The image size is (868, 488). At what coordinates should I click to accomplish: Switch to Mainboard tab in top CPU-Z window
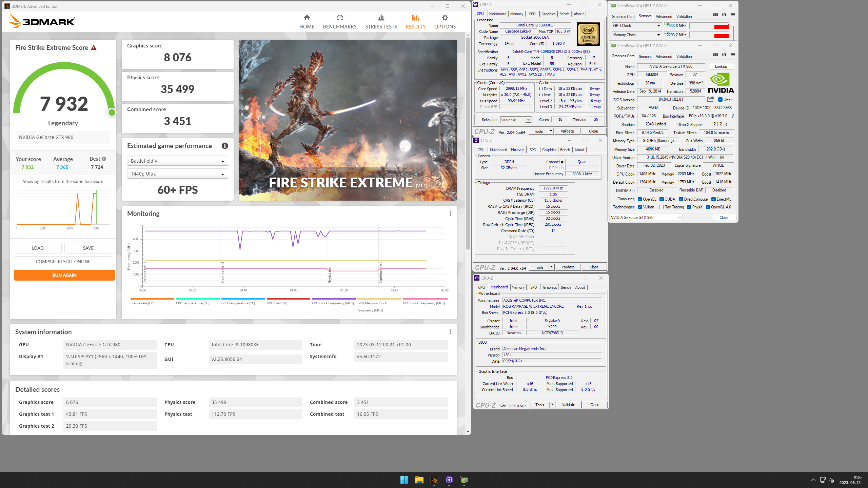pos(497,14)
